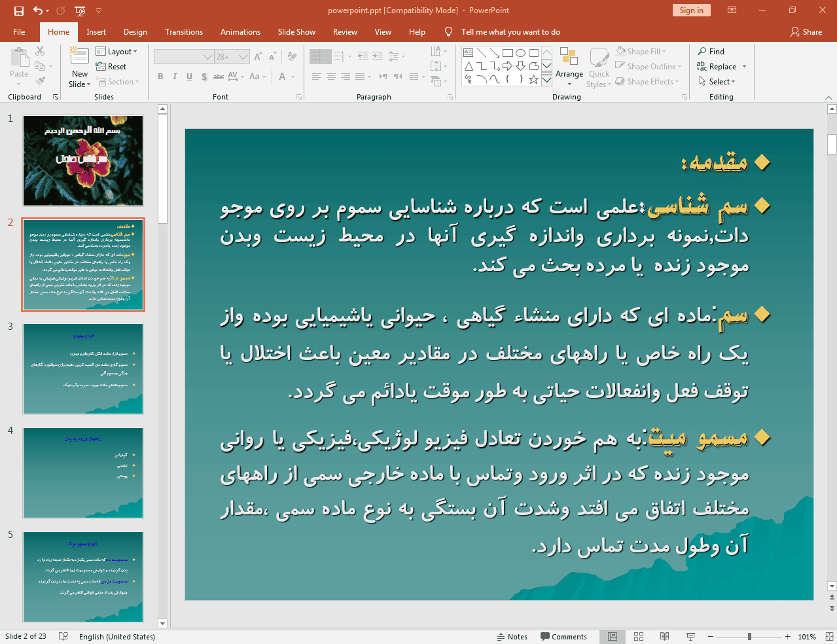The width and height of the screenshot is (837, 644).
Task: Click the Save icon in title bar
Action: pyautogui.click(x=18, y=10)
